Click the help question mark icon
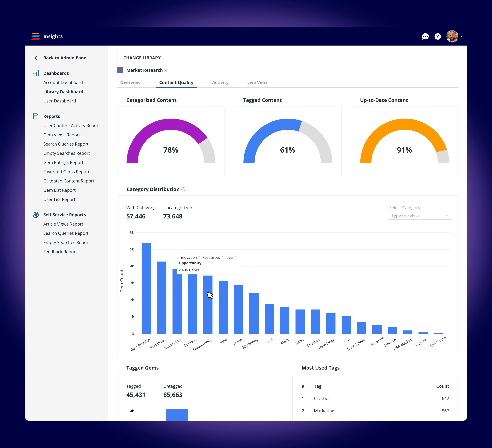The height and width of the screenshot is (448, 492). [438, 36]
